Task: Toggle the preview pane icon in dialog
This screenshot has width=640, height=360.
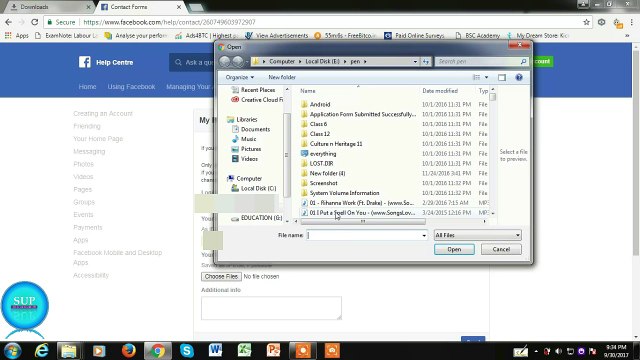Action: click(502, 77)
